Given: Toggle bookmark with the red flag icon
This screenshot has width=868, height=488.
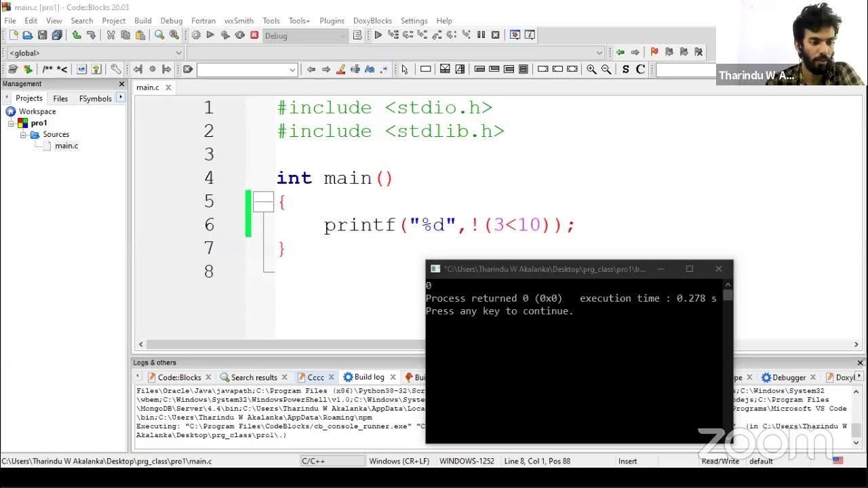Looking at the screenshot, I should click(x=654, y=52).
